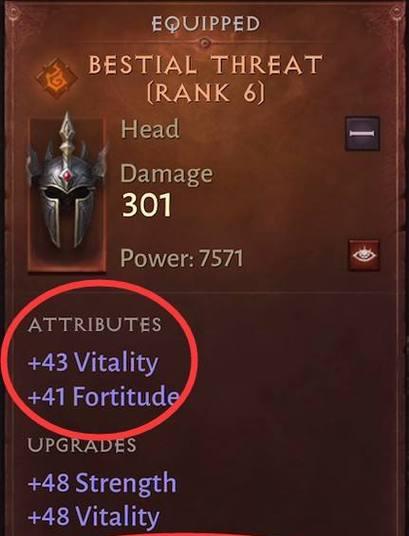Click the Upgrades section header

(82, 445)
